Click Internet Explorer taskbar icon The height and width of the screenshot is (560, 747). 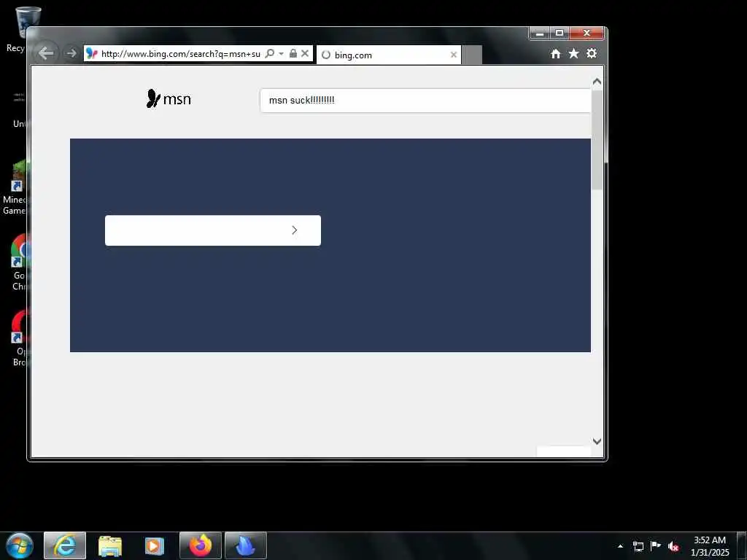pos(65,545)
